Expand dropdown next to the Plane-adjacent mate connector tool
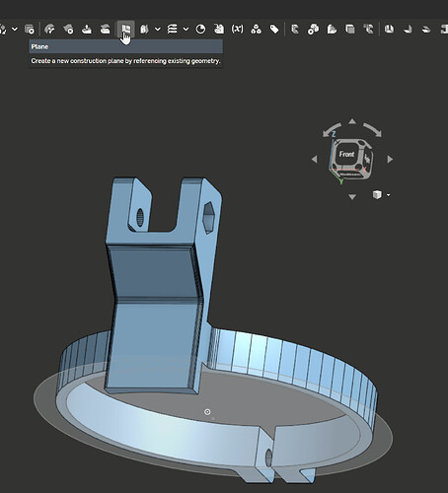Image resolution: width=448 pixels, height=493 pixels. 158,30
